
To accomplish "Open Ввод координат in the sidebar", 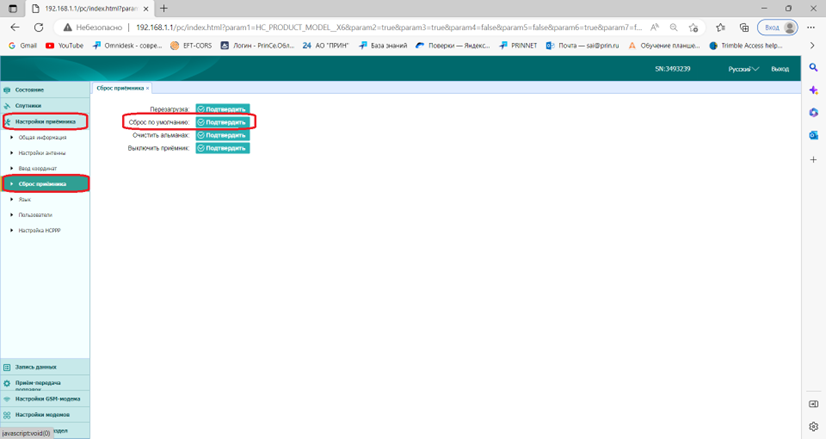I will pos(37,169).
